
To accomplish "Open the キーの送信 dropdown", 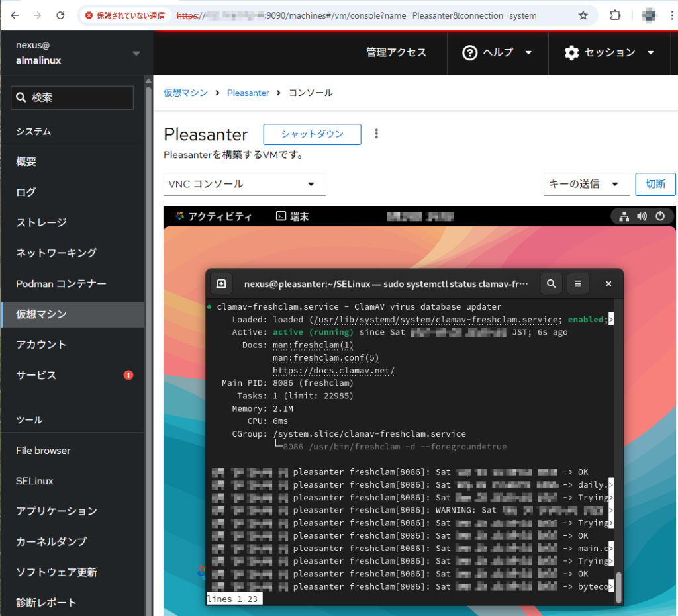I will (586, 184).
